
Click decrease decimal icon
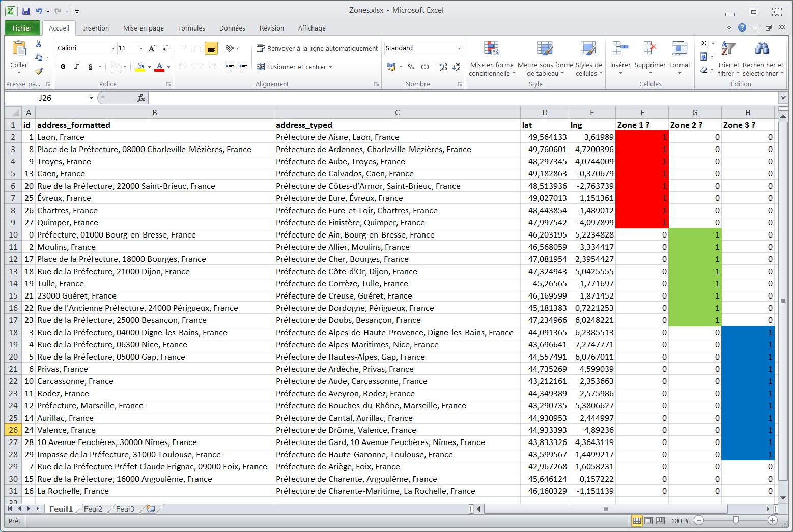pos(457,67)
